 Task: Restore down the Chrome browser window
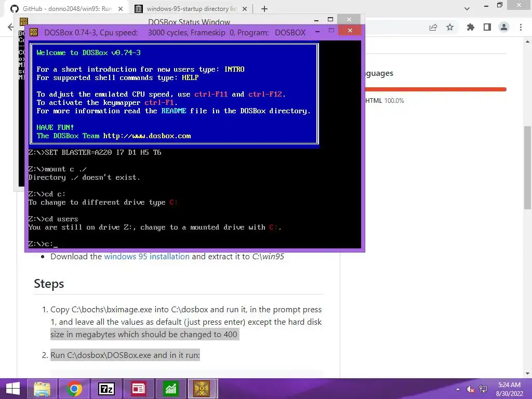(500, 5)
